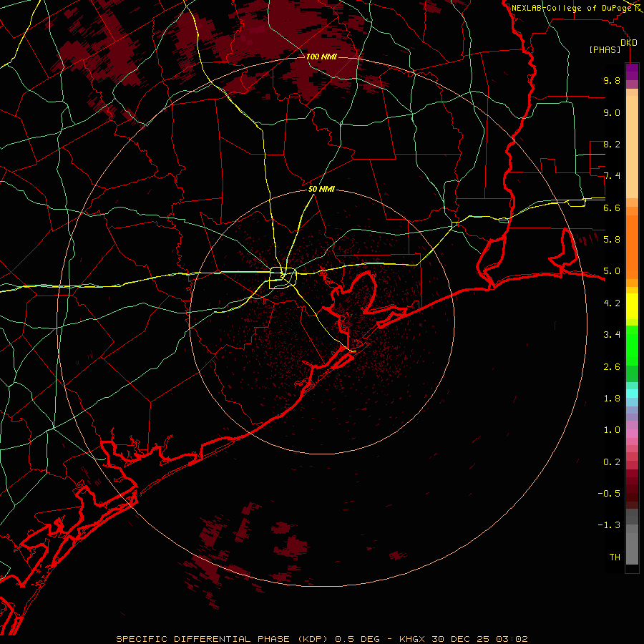Click the pink segment of the color bar

pos(632,434)
